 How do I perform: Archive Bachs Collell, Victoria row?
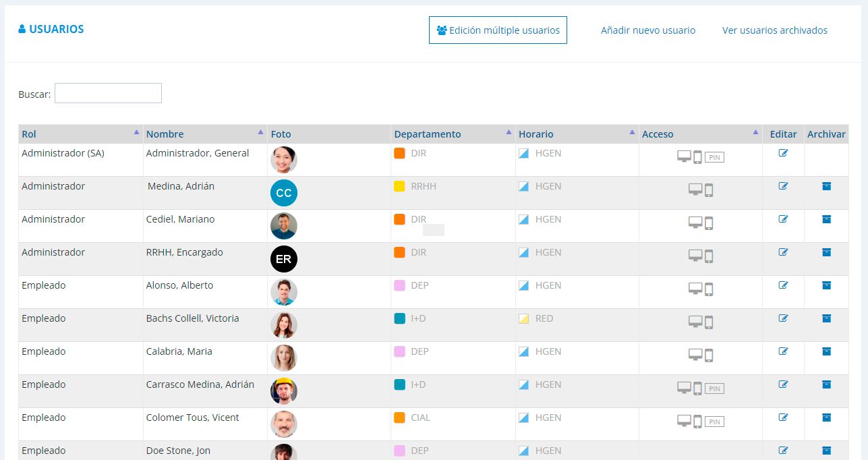(826, 318)
